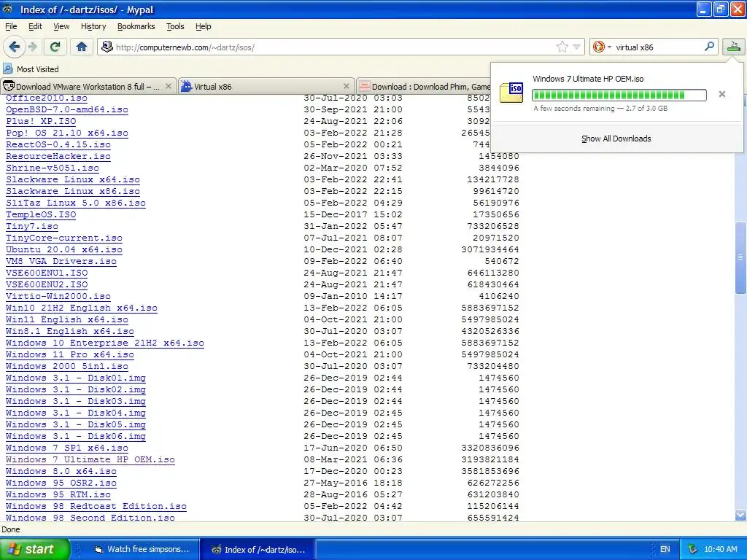Screen dimensions: 747x560
Task: Download ReactOS-0.4.15.iso
Action: (58, 144)
